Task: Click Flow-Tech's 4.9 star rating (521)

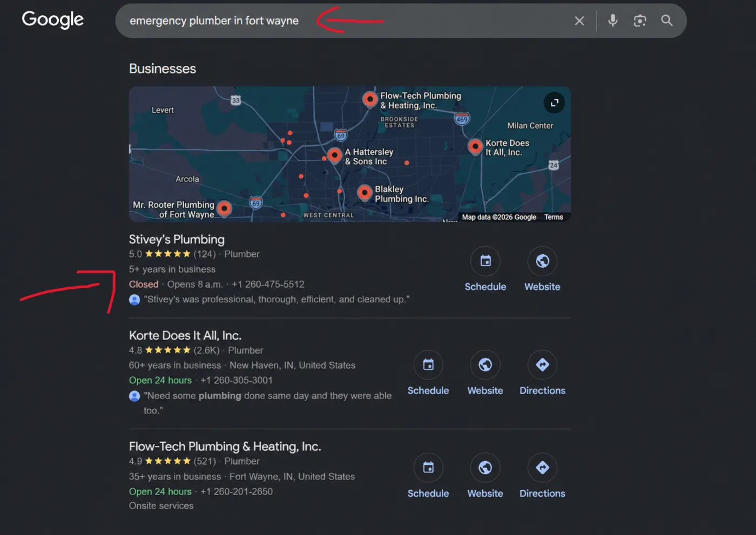Action: (x=172, y=461)
